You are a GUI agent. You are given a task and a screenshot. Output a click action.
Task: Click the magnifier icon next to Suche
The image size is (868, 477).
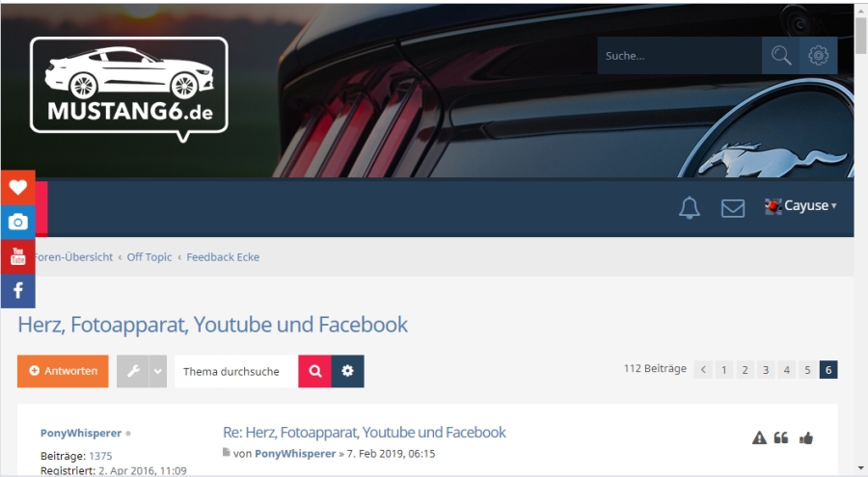click(x=780, y=55)
